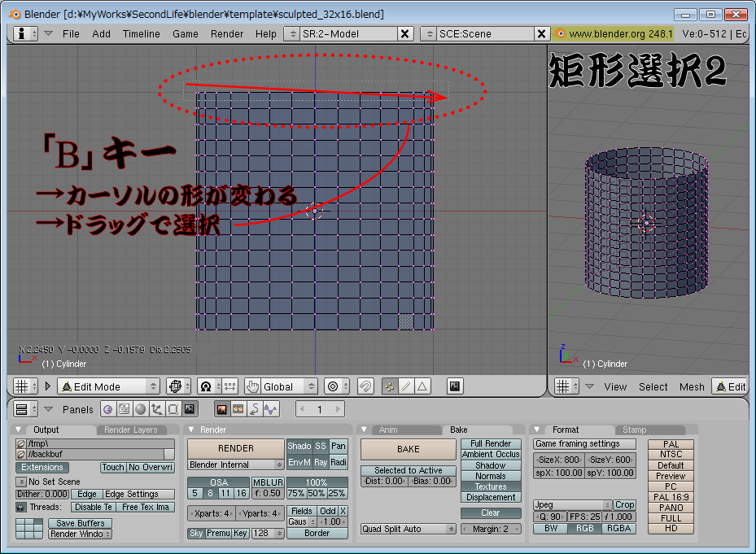Open the Editing context square icon

tap(173, 409)
